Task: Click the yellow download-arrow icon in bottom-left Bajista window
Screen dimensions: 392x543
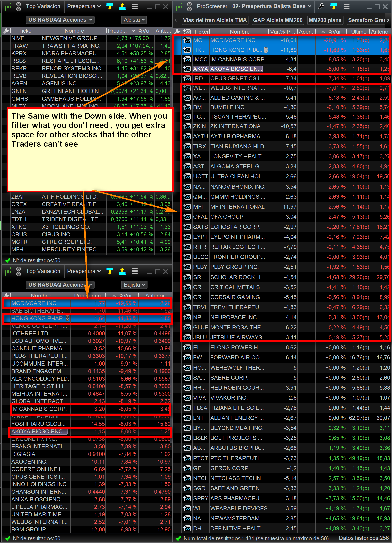Action: pos(110,271)
